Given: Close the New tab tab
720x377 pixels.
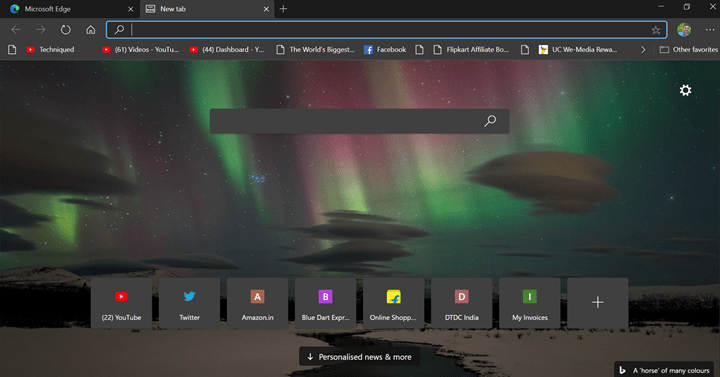Looking at the screenshot, I should pos(266,9).
